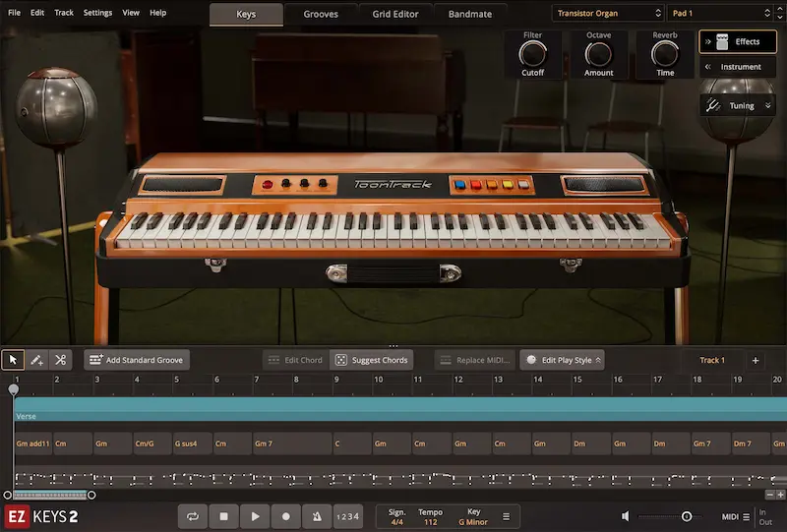Stop playback

[224, 516]
